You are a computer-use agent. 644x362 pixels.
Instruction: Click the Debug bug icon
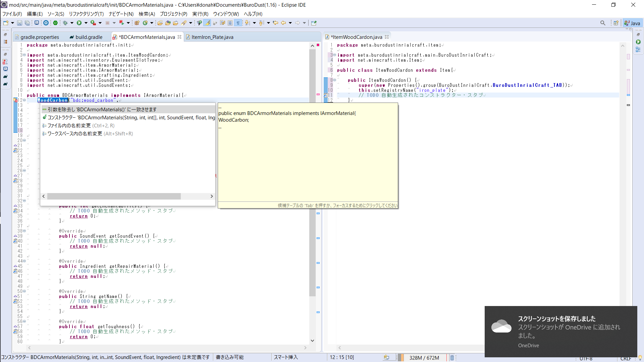pos(65,23)
